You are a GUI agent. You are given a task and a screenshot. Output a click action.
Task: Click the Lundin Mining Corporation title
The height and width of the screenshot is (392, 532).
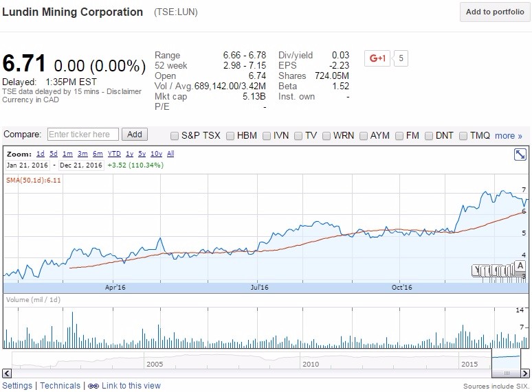(x=72, y=12)
